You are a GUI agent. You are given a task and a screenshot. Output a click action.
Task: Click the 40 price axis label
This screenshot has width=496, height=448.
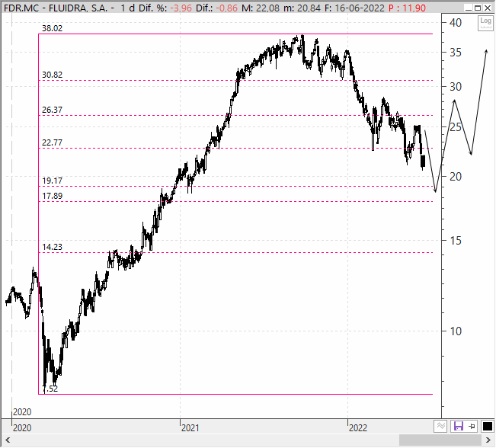[456, 23]
